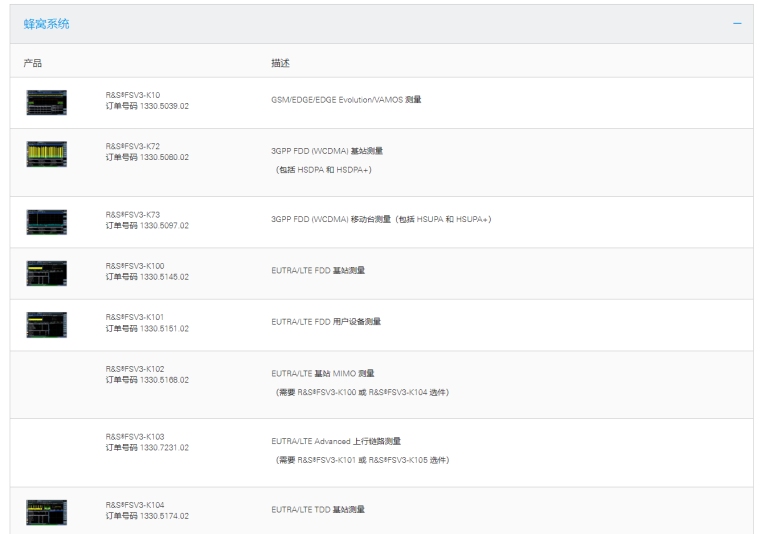Viewport: 760px width, 534px height.
Task: Click the 描述 column header
Action: tap(280, 63)
